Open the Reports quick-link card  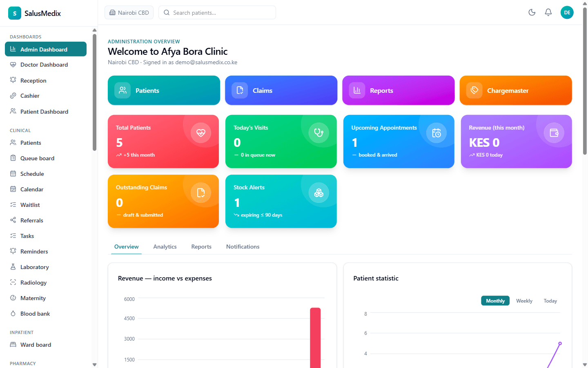point(398,90)
